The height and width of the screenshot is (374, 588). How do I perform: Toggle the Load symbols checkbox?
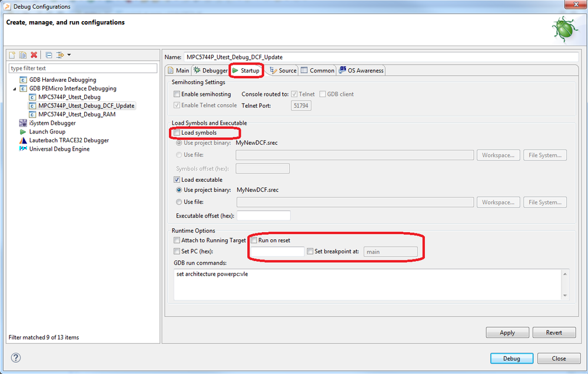pos(177,133)
